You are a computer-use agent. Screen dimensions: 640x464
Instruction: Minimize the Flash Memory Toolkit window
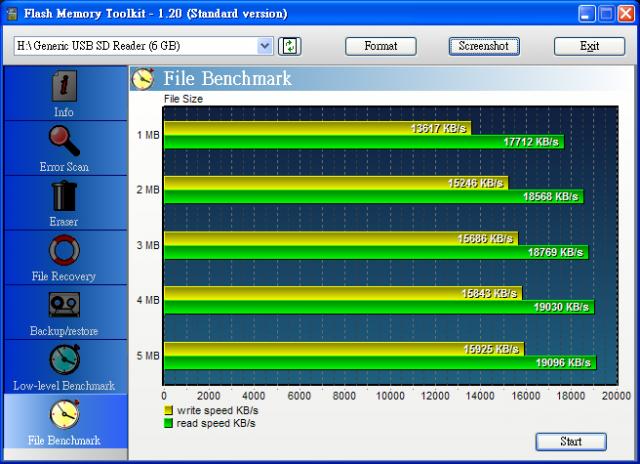pos(587,14)
